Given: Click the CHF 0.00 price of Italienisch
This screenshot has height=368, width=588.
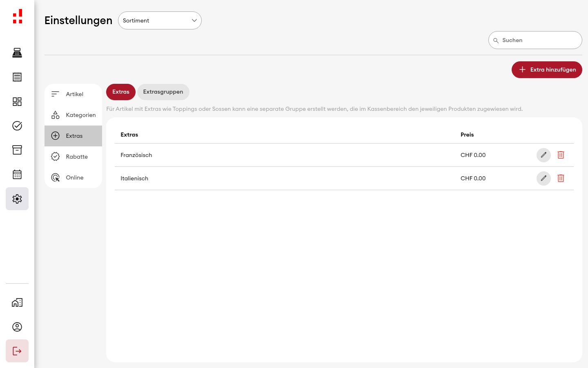Looking at the screenshot, I should tap(473, 178).
